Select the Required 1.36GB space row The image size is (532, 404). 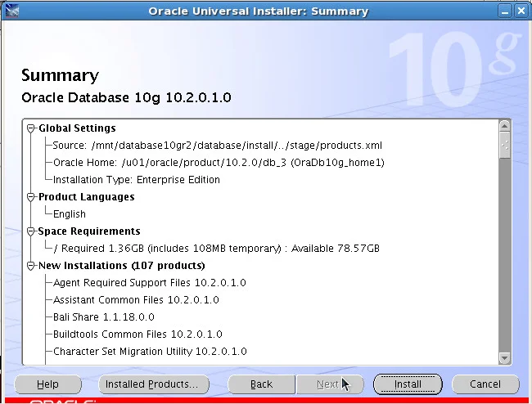(x=216, y=249)
